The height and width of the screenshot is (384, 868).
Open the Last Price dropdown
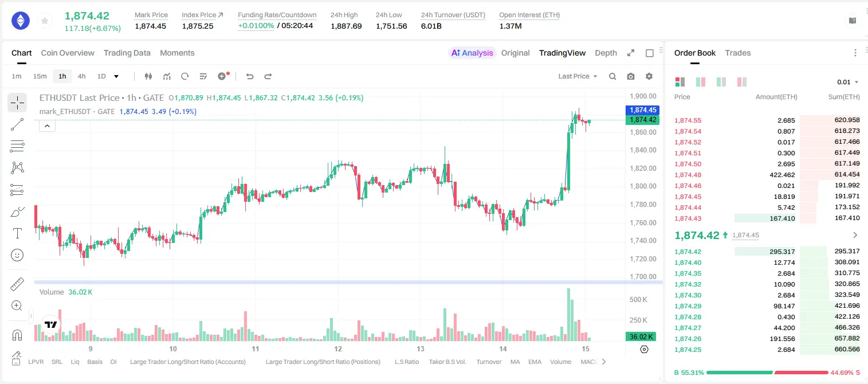(x=578, y=76)
